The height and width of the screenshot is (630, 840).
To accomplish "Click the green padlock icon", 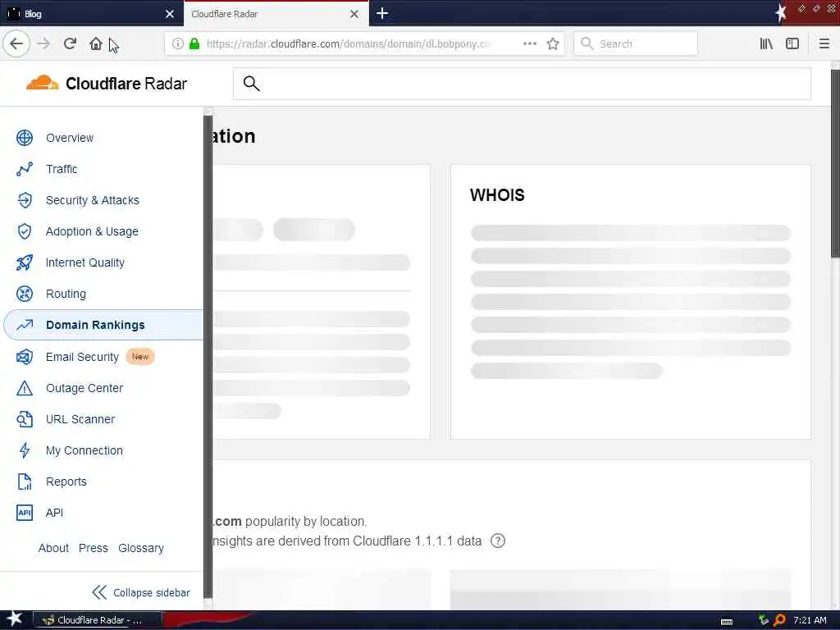I will pos(194,43).
